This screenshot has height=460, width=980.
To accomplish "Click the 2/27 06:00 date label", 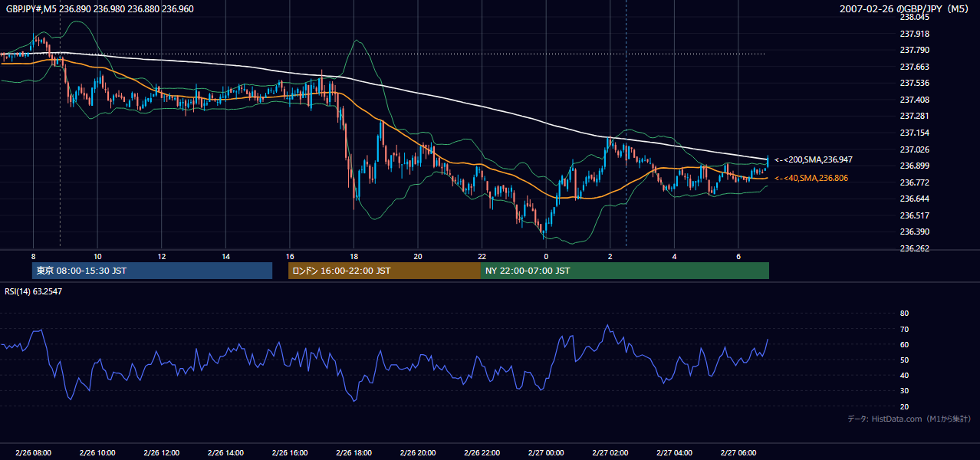I will (x=738, y=453).
